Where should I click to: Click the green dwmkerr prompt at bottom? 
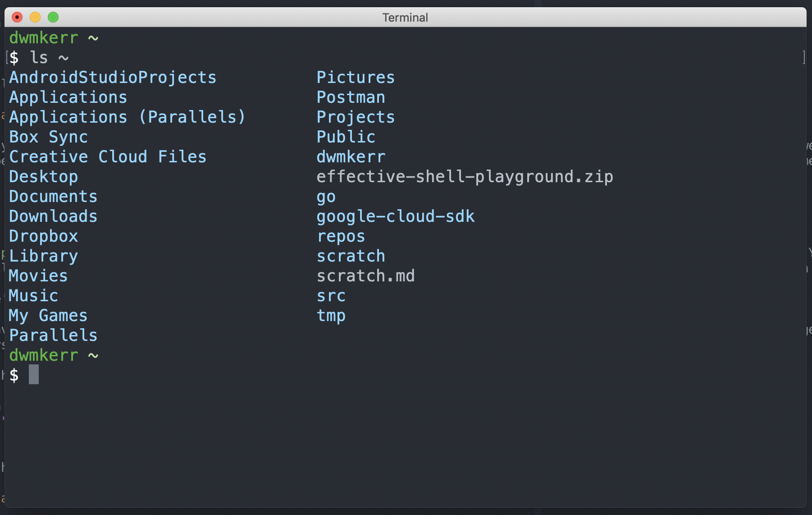click(x=44, y=355)
